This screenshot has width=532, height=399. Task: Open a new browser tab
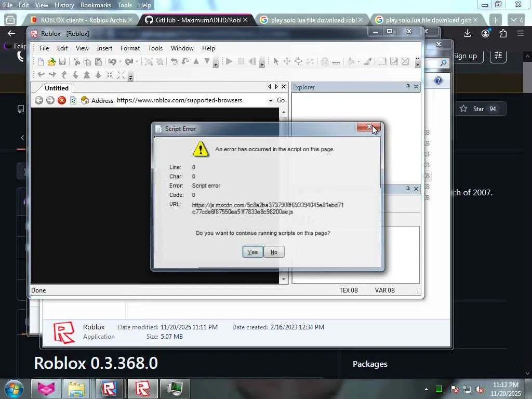[495, 20]
